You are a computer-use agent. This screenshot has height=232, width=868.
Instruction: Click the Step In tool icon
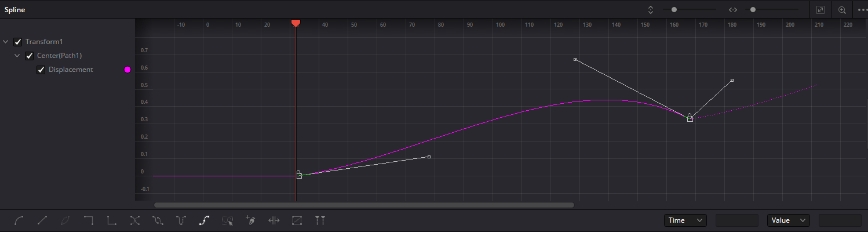coord(89,220)
